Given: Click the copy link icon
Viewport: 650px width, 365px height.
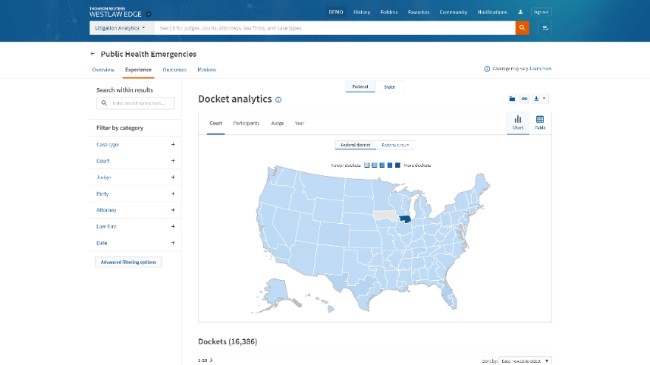Looking at the screenshot, I should [524, 99].
